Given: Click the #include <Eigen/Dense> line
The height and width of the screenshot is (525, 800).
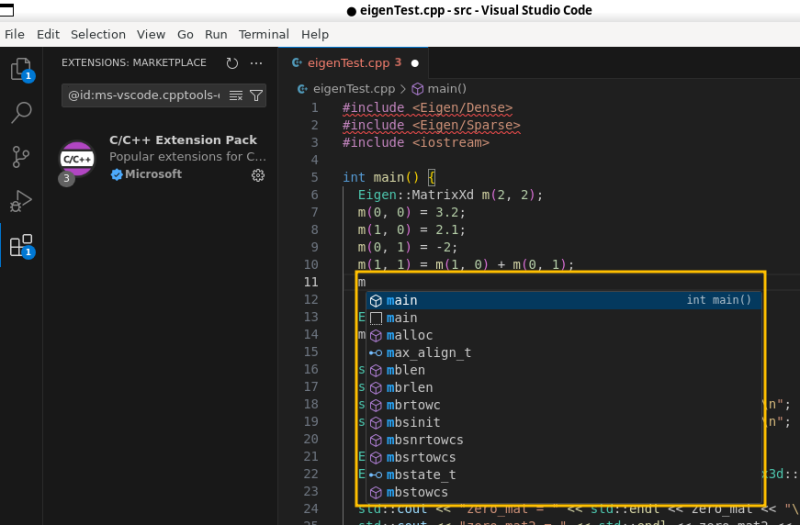Looking at the screenshot, I should [x=428, y=108].
